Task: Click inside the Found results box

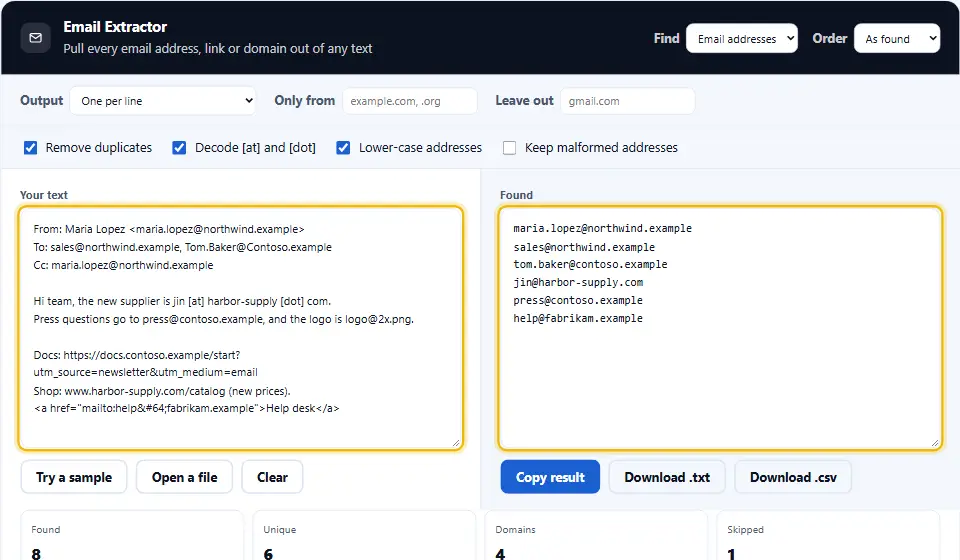Action: coord(720,328)
